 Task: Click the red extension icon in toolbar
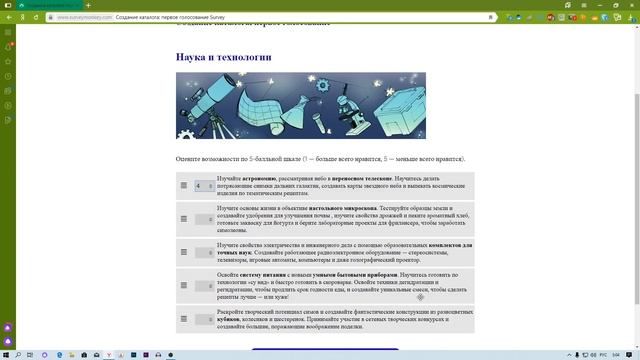551,18
